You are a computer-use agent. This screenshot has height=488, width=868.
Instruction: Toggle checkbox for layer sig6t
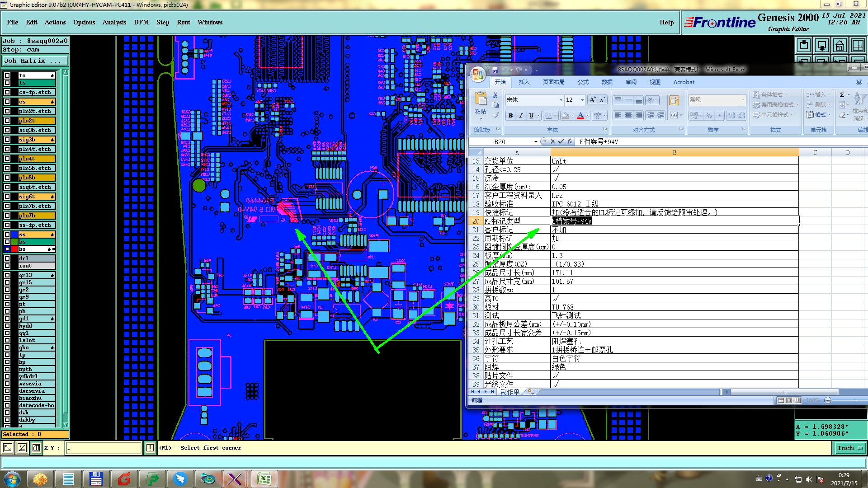click(x=7, y=197)
